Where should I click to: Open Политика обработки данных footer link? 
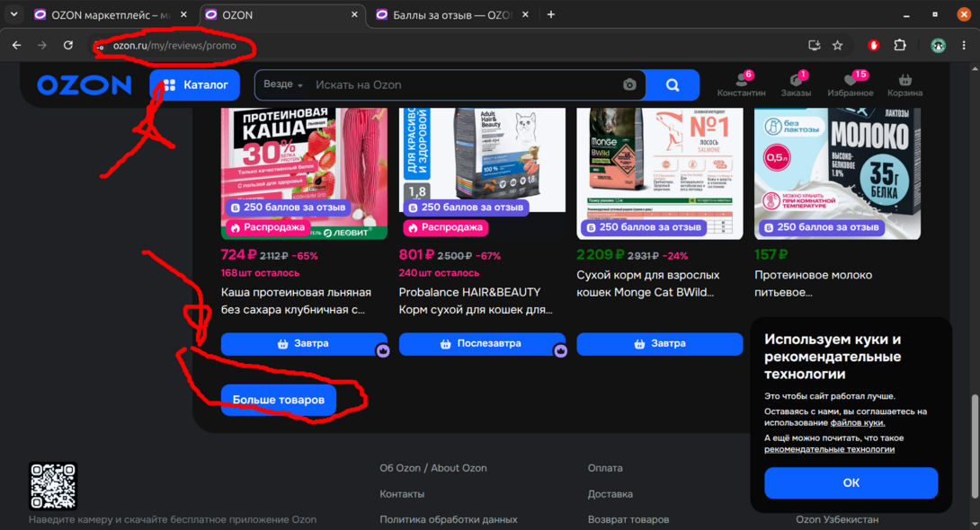449,519
